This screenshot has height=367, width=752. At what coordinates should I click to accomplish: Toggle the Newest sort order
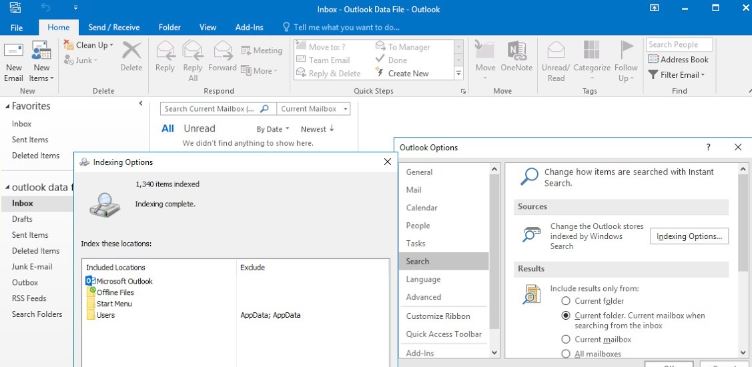tap(317, 129)
